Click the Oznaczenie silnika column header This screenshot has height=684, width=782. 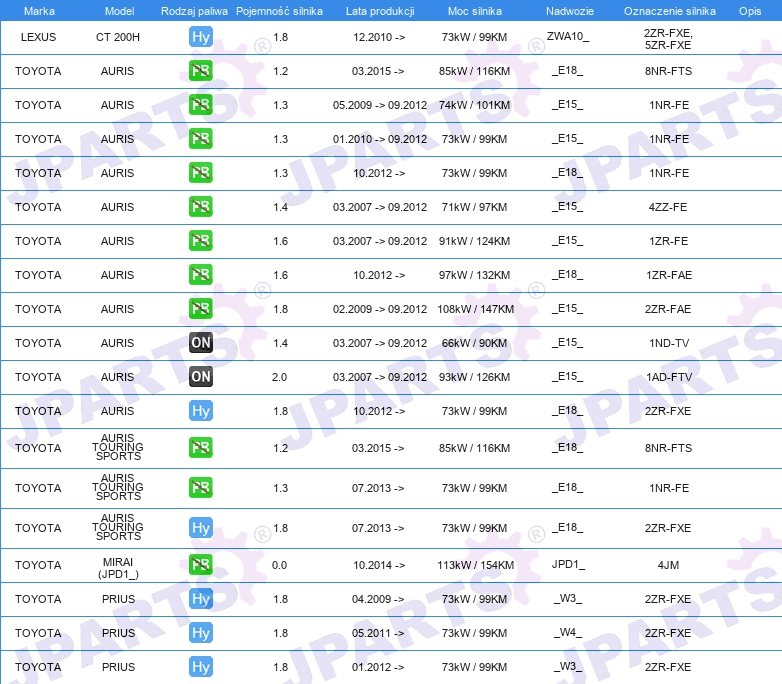click(670, 11)
